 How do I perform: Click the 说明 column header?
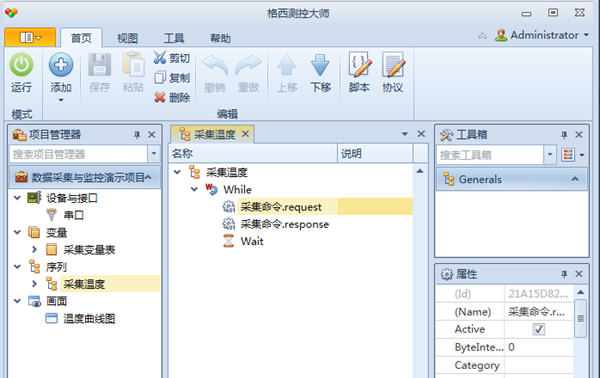(x=375, y=153)
